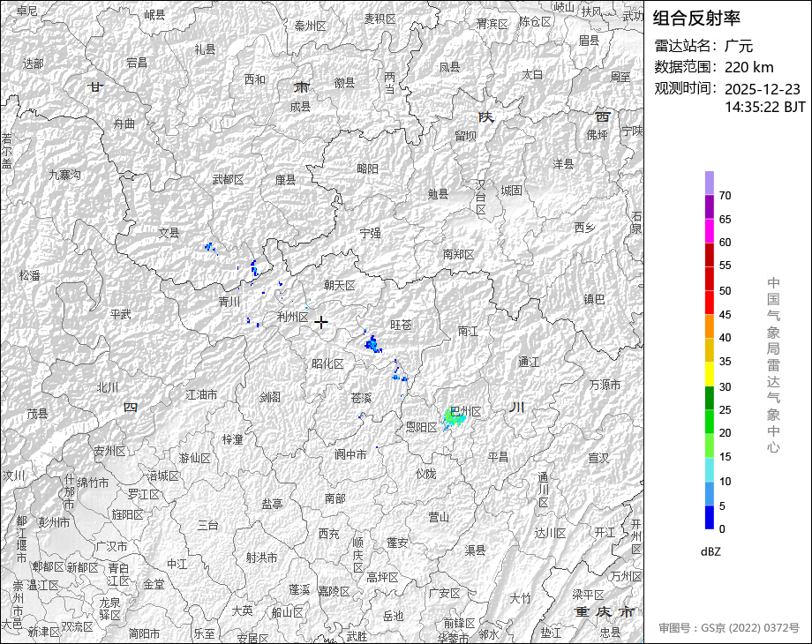Screen dimensions: 812x644
Task: Click the black radar center cross marker
Action: click(321, 322)
